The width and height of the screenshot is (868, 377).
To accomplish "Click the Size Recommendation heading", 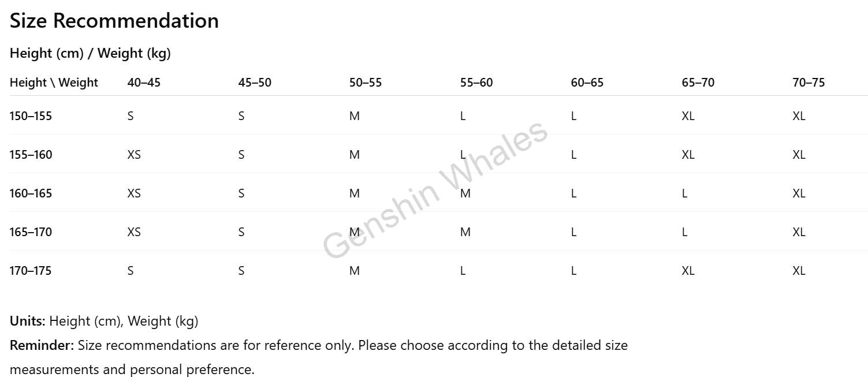I will [114, 21].
